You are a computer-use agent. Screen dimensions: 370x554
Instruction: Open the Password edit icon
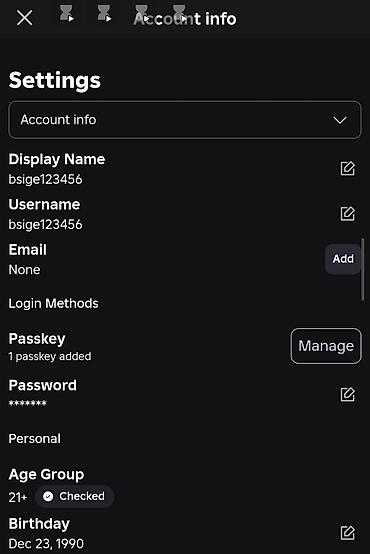(x=347, y=394)
